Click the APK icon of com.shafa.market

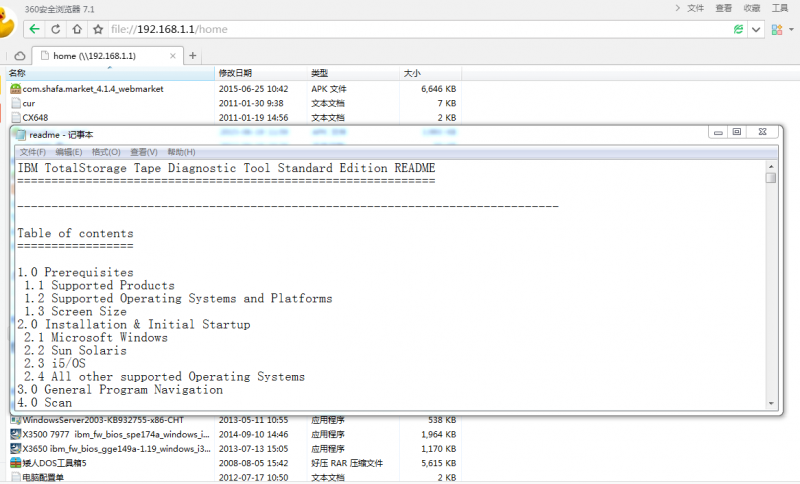pos(16,89)
